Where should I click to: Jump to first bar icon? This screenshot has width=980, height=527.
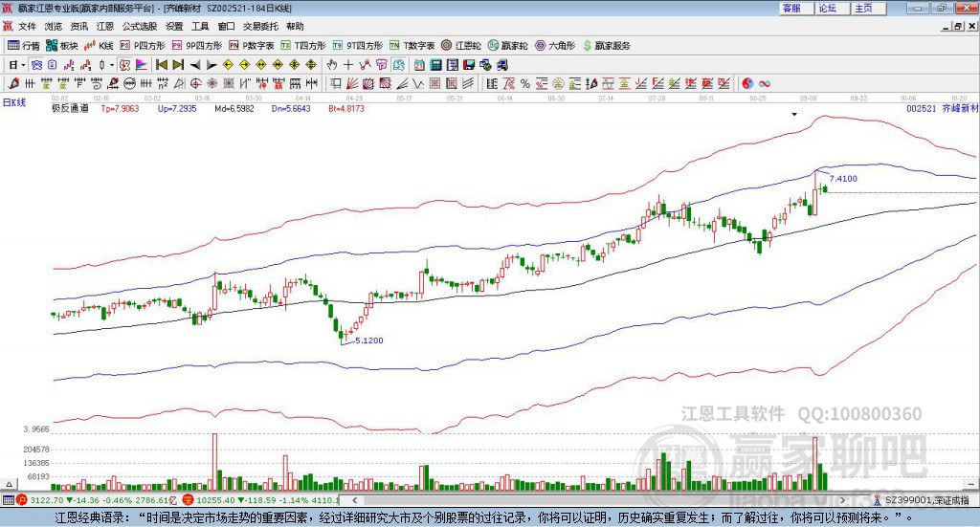click(161, 65)
